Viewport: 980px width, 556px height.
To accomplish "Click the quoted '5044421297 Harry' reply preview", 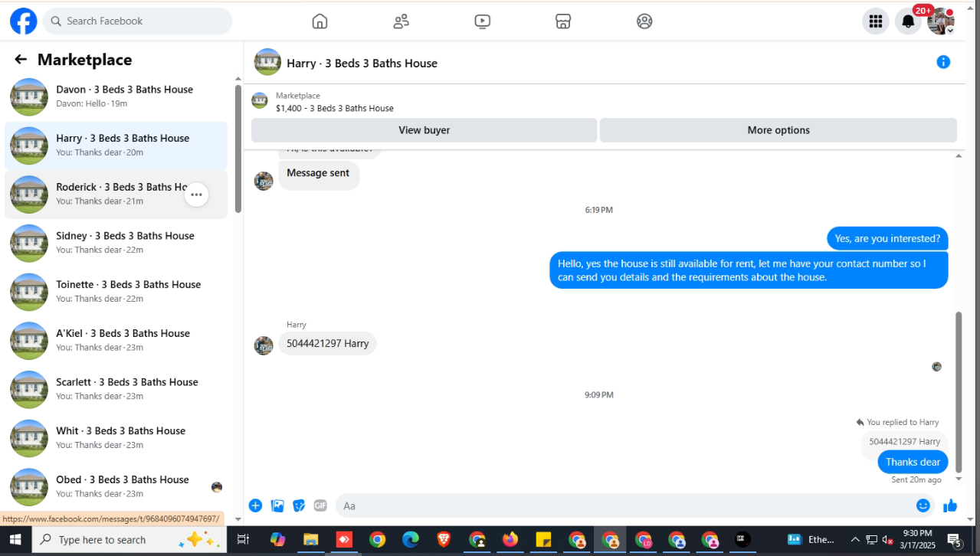I will 904,441.
